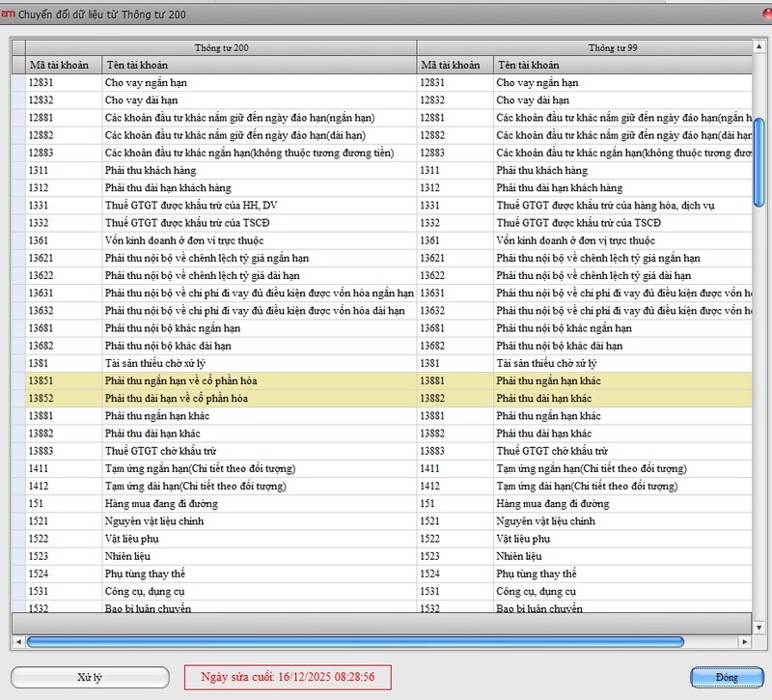Click the Thông tư 200 group header
Viewport: 772px width, 700px height.
coord(221,47)
